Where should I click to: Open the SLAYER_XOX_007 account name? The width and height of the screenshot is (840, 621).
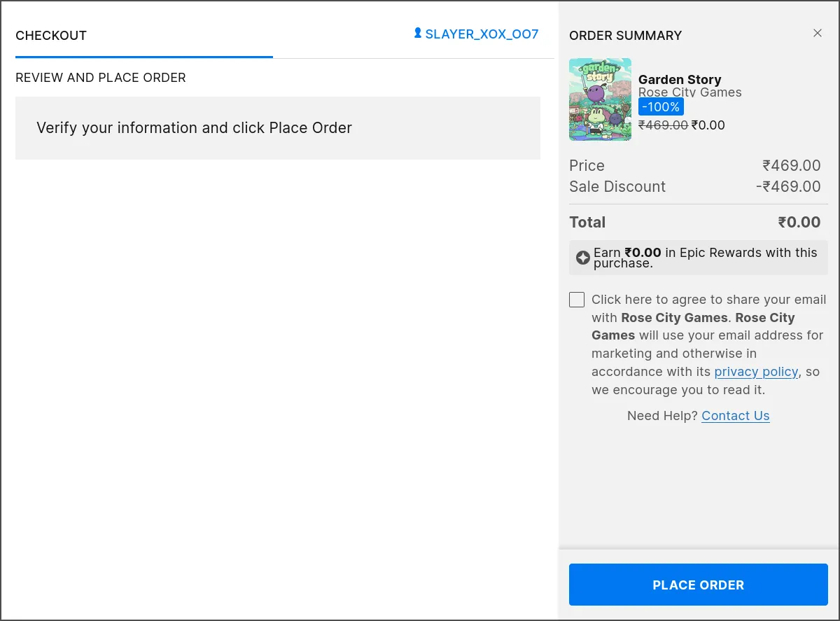[482, 34]
